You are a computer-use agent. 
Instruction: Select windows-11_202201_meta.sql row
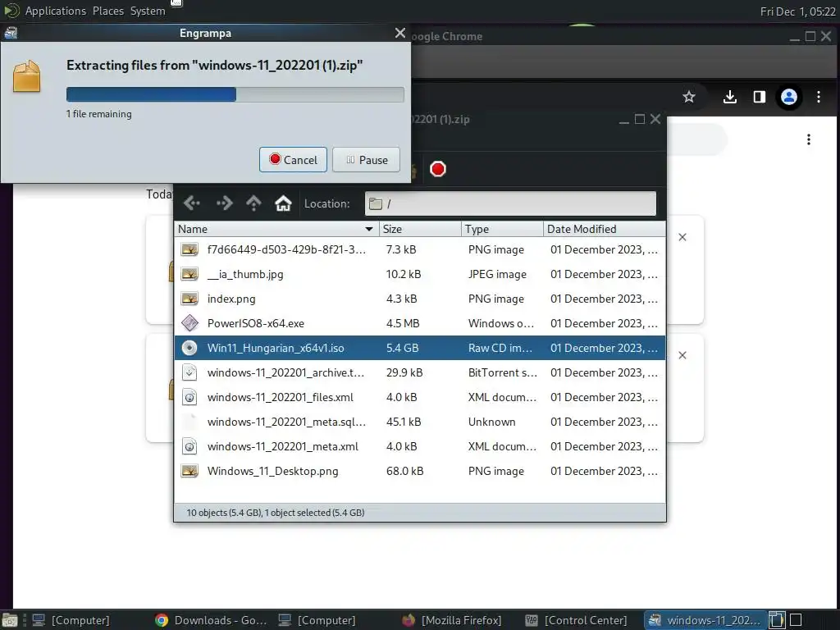pyautogui.click(x=420, y=422)
